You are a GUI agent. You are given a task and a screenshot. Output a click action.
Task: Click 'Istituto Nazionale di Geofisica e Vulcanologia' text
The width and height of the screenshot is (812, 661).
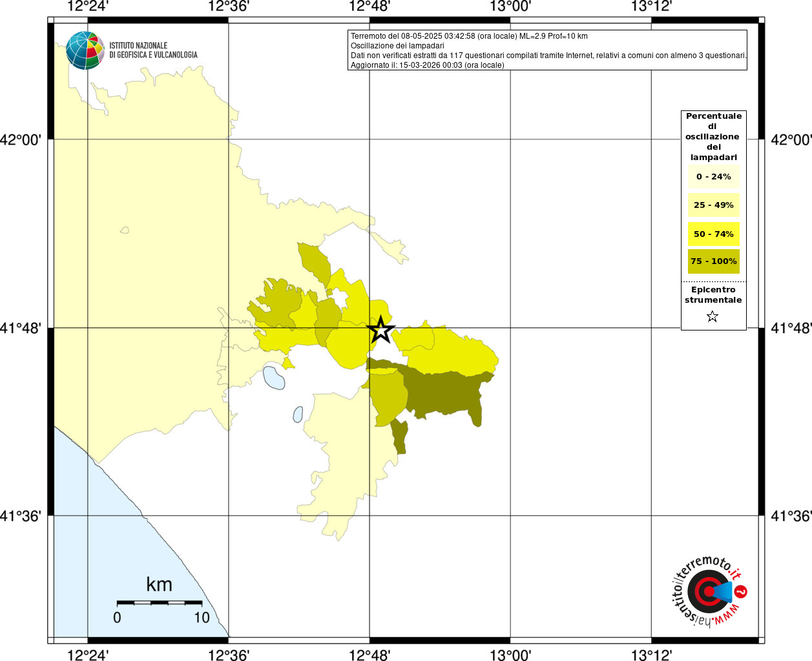pyautogui.click(x=153, y=50)
